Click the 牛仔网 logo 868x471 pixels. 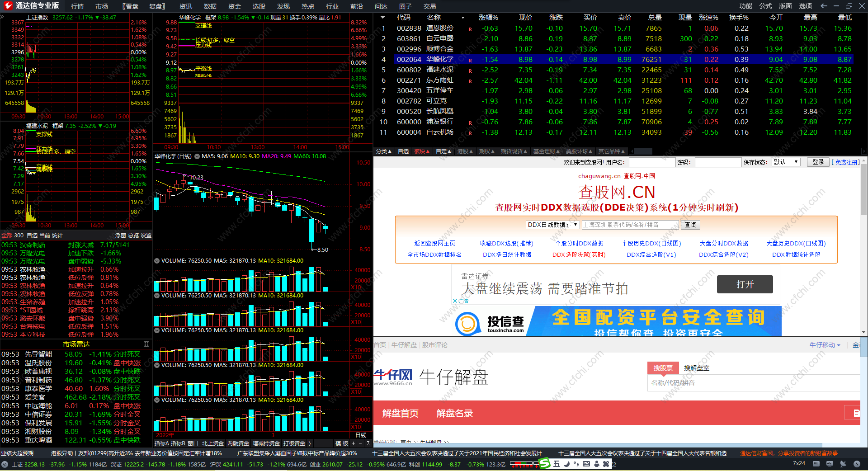pos(393,377)
